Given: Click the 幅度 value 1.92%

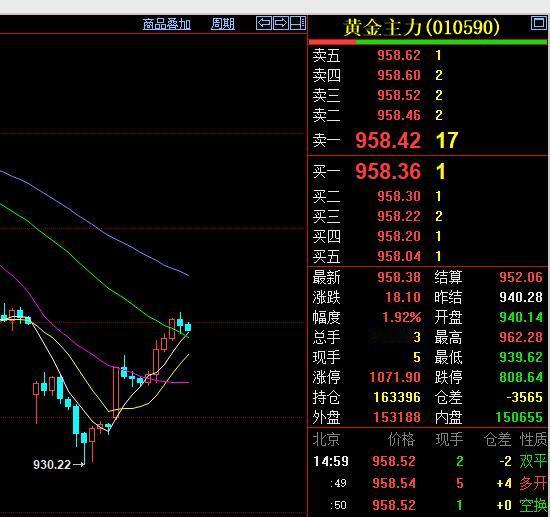Looking at the screenshot, I should (401, 317).
